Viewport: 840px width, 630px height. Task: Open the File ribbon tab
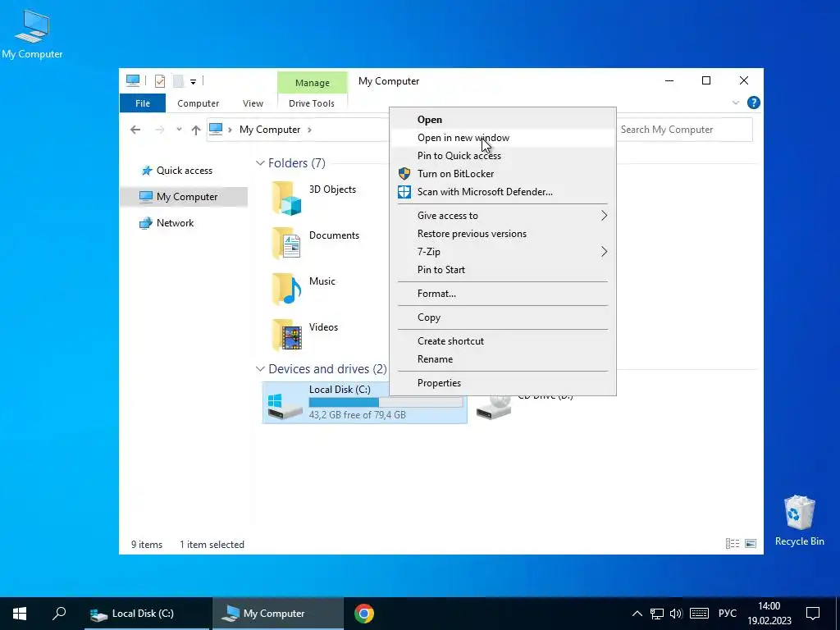[143, 103]
